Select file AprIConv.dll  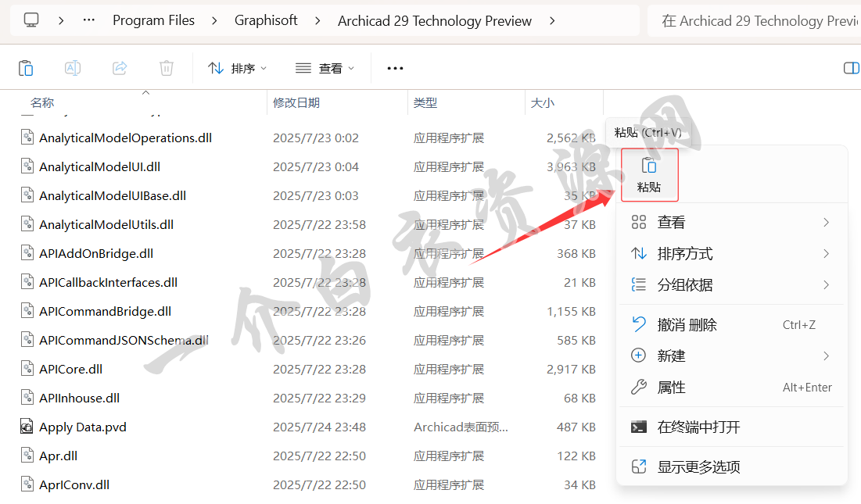point(74,485)
